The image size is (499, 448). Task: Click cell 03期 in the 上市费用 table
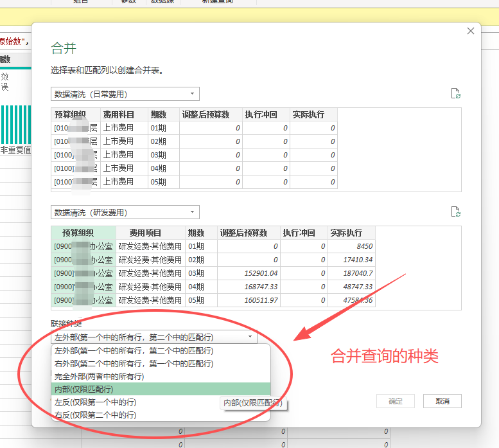coord(164,155)
